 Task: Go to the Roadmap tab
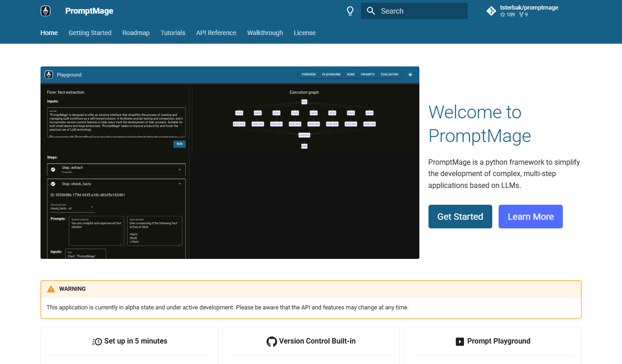[136, 33]
